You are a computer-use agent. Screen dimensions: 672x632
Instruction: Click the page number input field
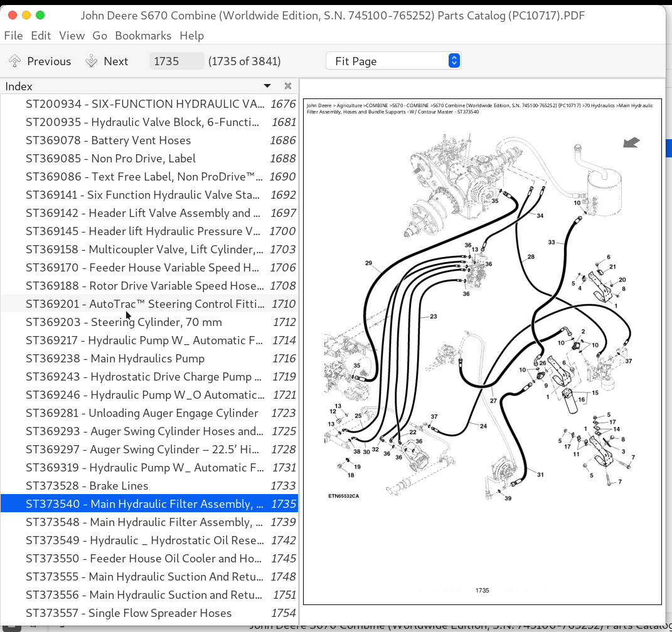tap(176, 61)
